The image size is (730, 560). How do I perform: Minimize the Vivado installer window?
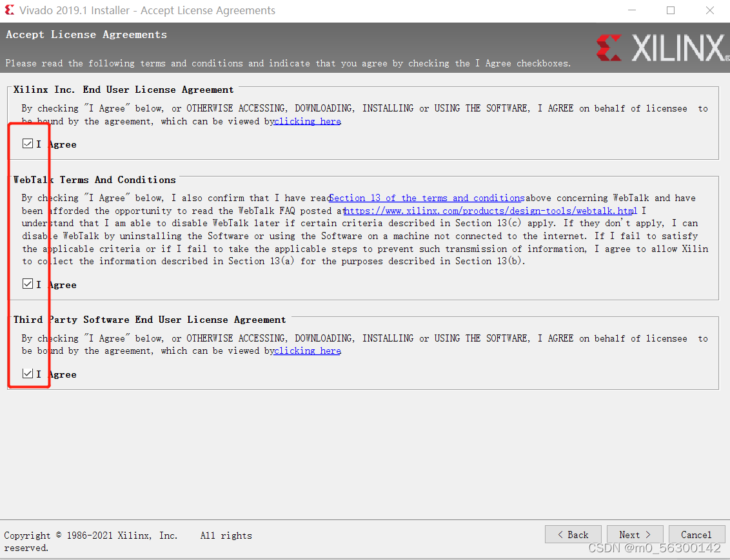click(632, 10)
